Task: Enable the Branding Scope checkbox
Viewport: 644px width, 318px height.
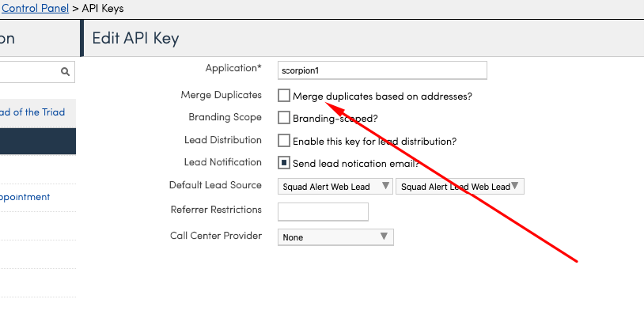Action: (x=284, y=118)
